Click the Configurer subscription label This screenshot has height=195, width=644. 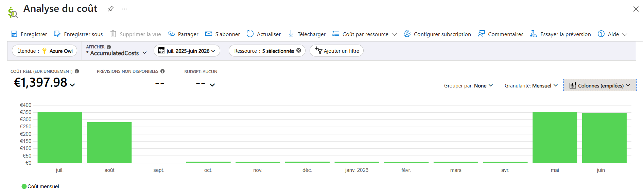pyautogui.click(x=442, y=34)
